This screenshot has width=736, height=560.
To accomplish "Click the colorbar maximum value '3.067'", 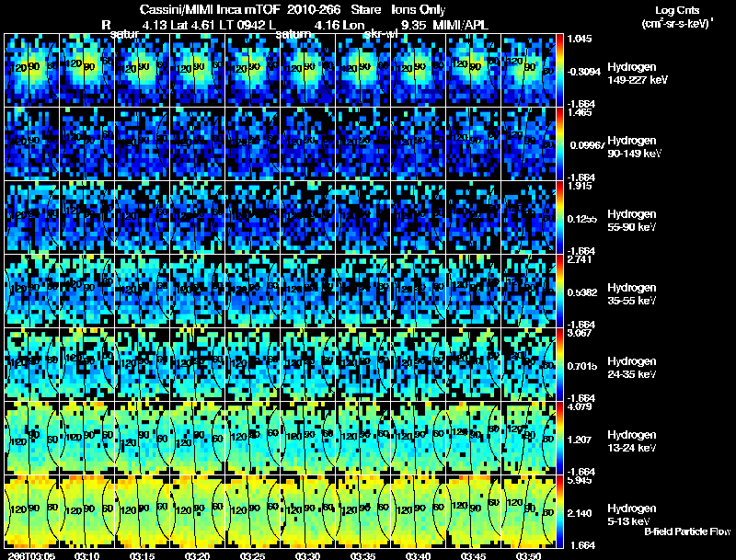I will pyautogui.click(x=581, y=334).
